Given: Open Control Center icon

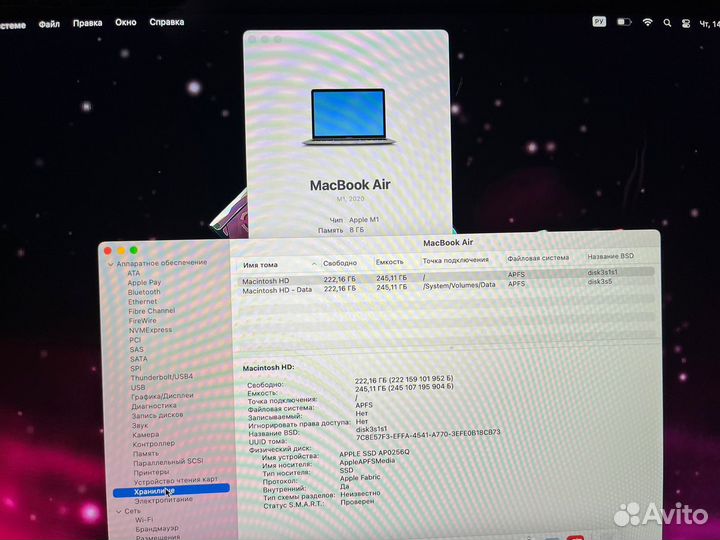Looking at the screenshot, I should click(686, 23).
